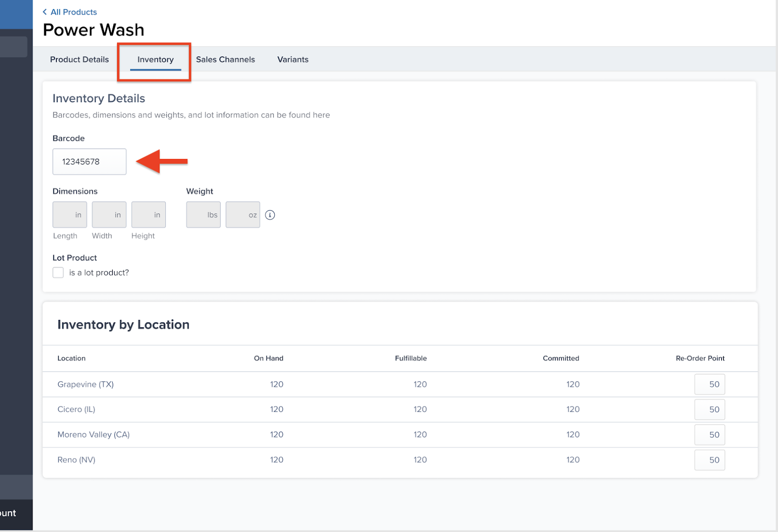778x532 pixels.
Task: Click the Location column header
Action: click(71, 358)
